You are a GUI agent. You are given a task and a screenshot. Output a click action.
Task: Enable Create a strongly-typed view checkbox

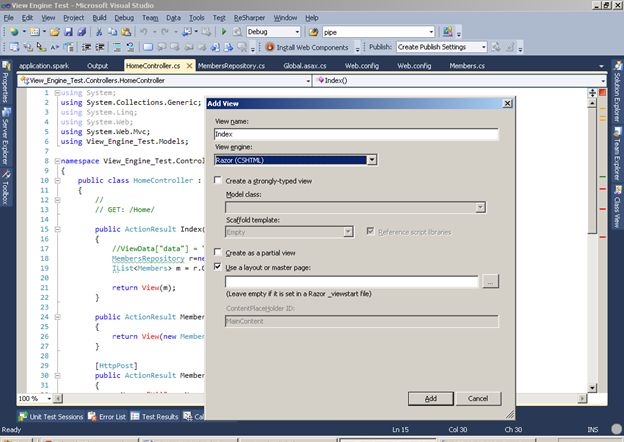point(218,181)
